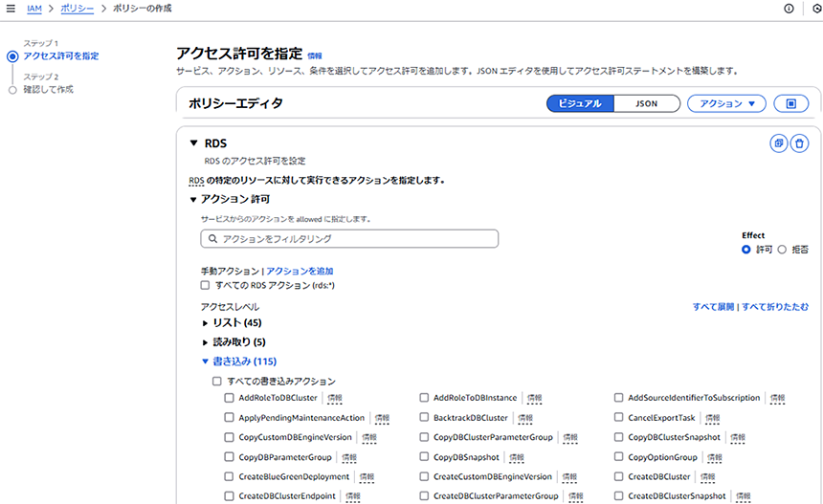Viewport: 823px width, 504px height.
Task: Switch to the JSON editor tab
Action: pyautogui.click(x=646, y=103)
